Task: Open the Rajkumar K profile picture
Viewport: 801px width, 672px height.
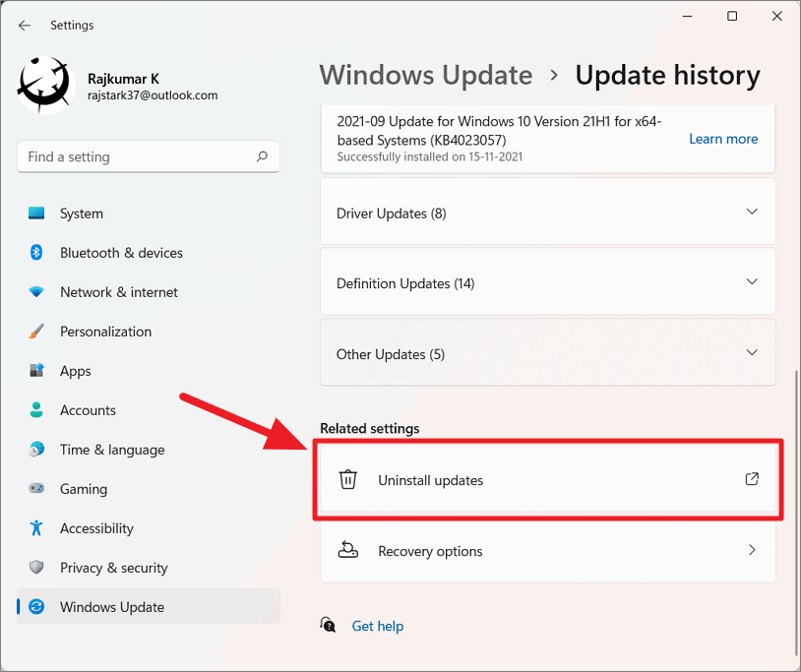Action: [44, 86]
